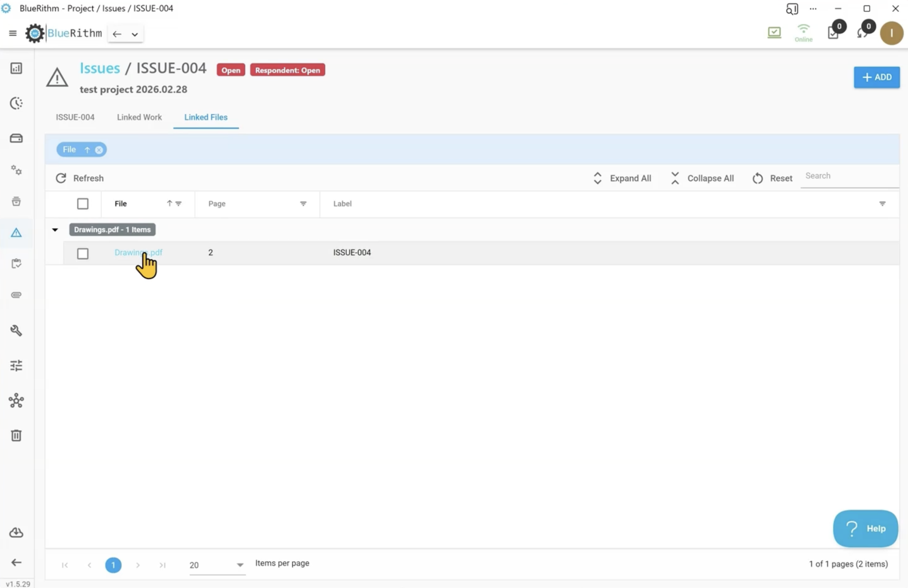Open the Page column filter menu

point(303,204)
